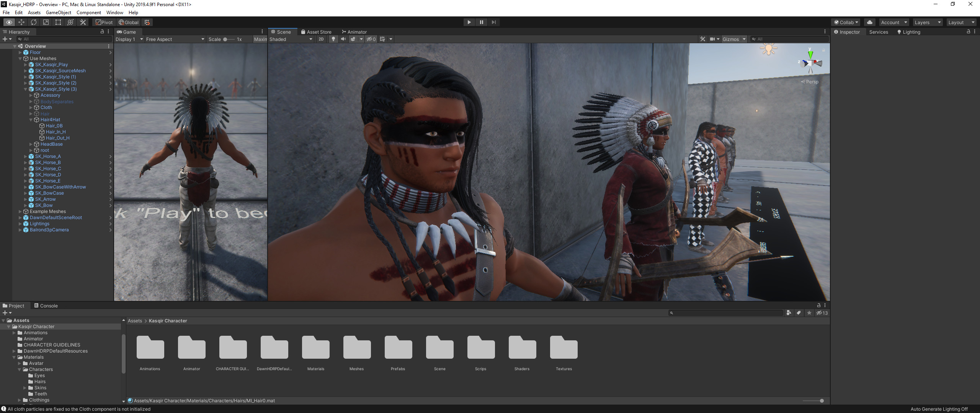
Task: Toggle Global/Local handle rotation
Action: (x=129, y=22)
